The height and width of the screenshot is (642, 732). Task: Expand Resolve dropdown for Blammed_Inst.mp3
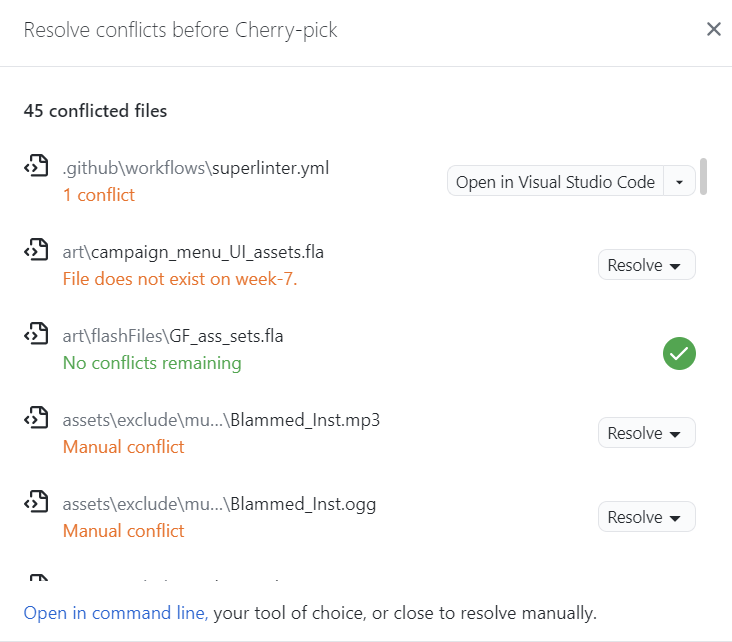pyautogui.click(x=646, y=433)
